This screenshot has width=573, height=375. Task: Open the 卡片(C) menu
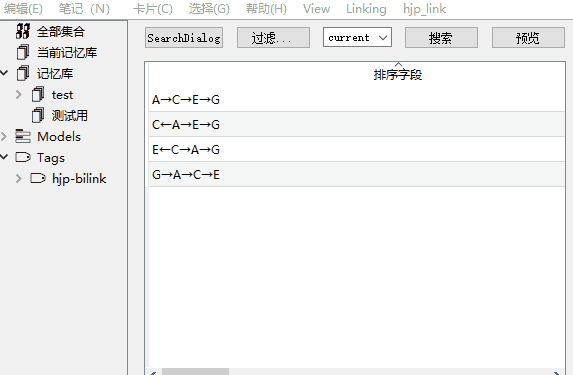(x=152, y=9)
